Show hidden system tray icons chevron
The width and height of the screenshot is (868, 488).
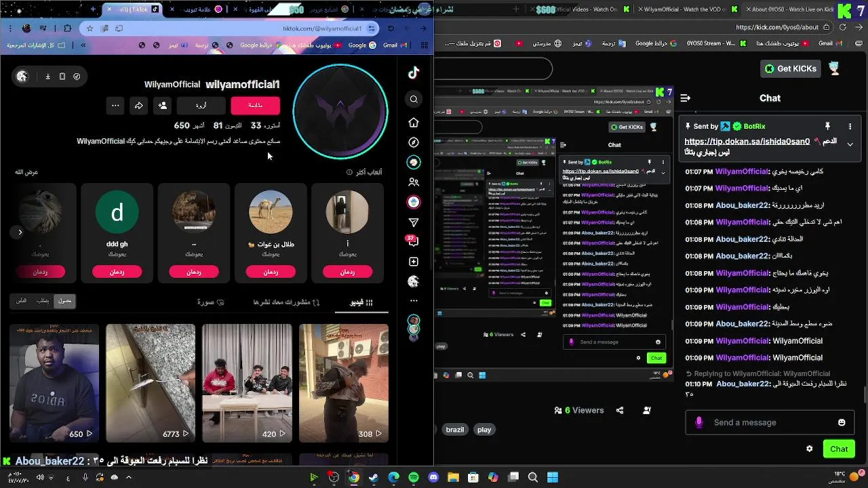(x=128, y=477)
